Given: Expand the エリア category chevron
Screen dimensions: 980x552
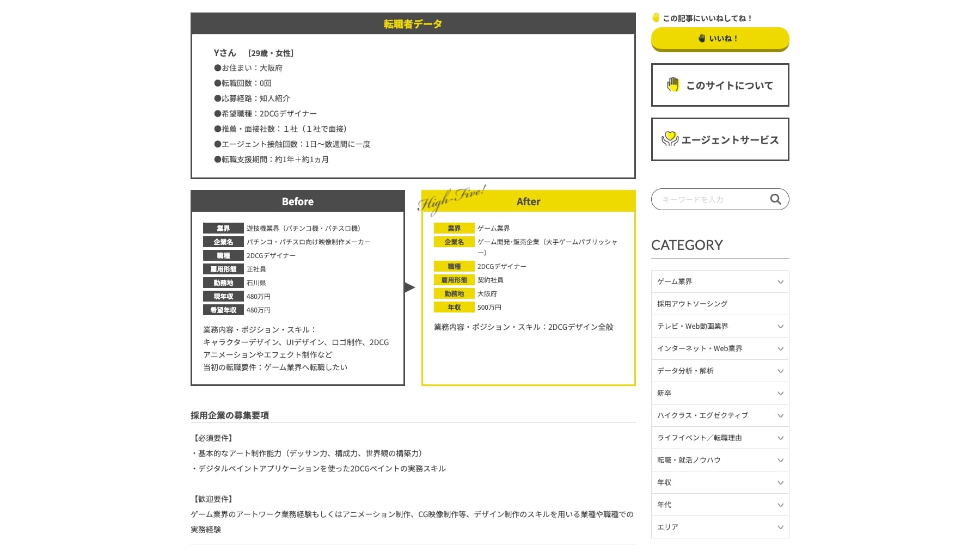Looking at the screenshot, I should [x=780, y=527].
